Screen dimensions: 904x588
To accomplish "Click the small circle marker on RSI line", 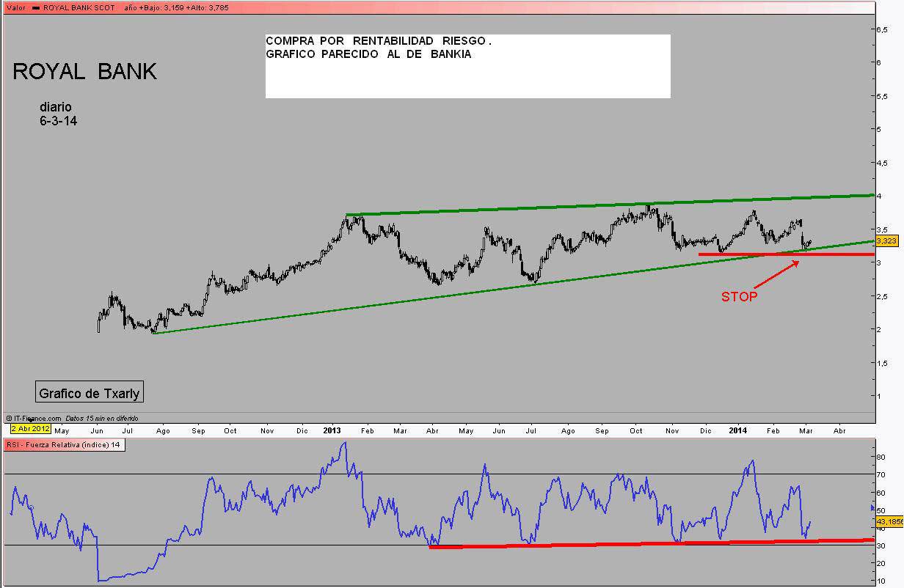I will pyautogui.click(x=30, y=506).
